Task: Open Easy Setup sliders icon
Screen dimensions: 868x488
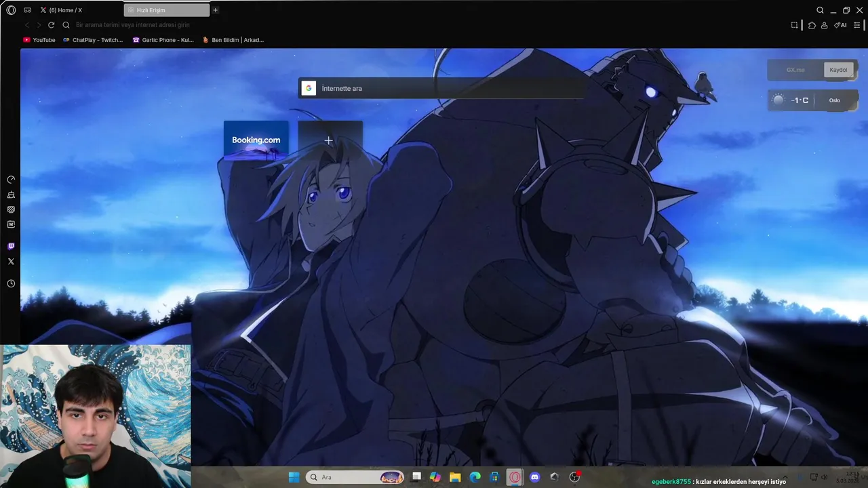Action: point(857,25)
